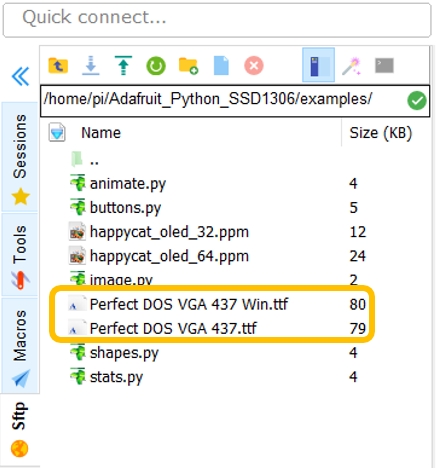This screenshot has width=436, height=470.
Task: Delete selected files red X icon
Action: pos(254,65)
